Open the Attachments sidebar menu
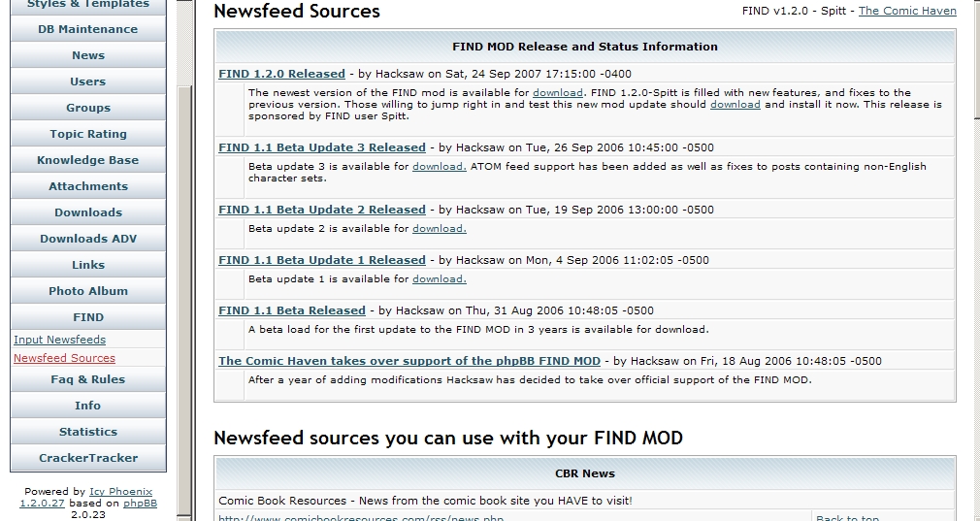The image size is (980, 521). pyautogui.click(x=87, y=186)
